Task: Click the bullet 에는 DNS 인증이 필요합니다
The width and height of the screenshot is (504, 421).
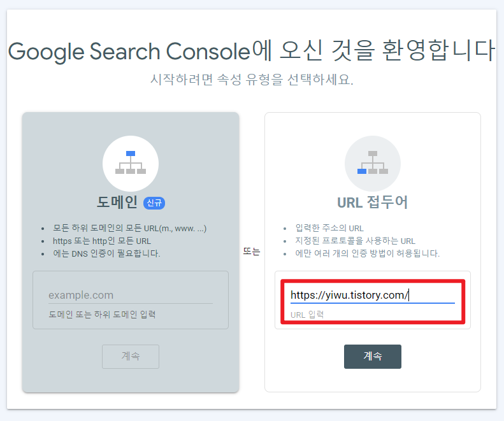Action: click(x=106, y=253)
